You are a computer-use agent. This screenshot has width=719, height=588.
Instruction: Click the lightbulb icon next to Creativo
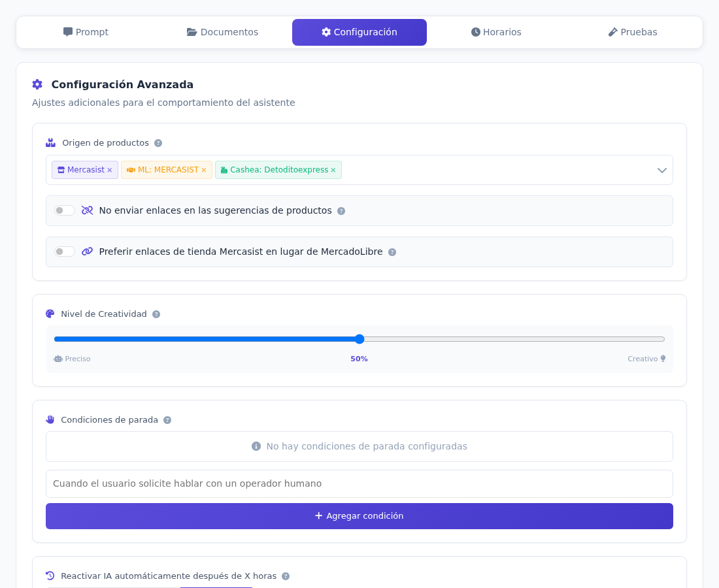tap(663, 359)
